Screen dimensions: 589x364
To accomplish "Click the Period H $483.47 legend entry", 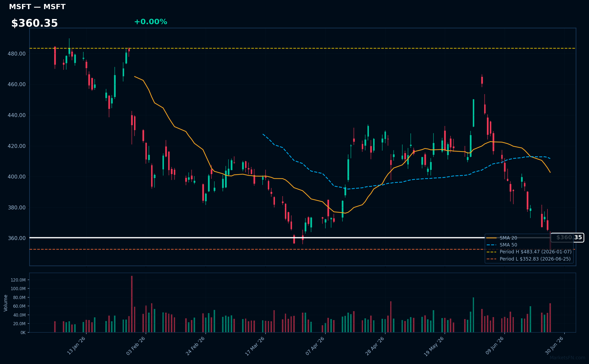I will (x=529, y=252).
